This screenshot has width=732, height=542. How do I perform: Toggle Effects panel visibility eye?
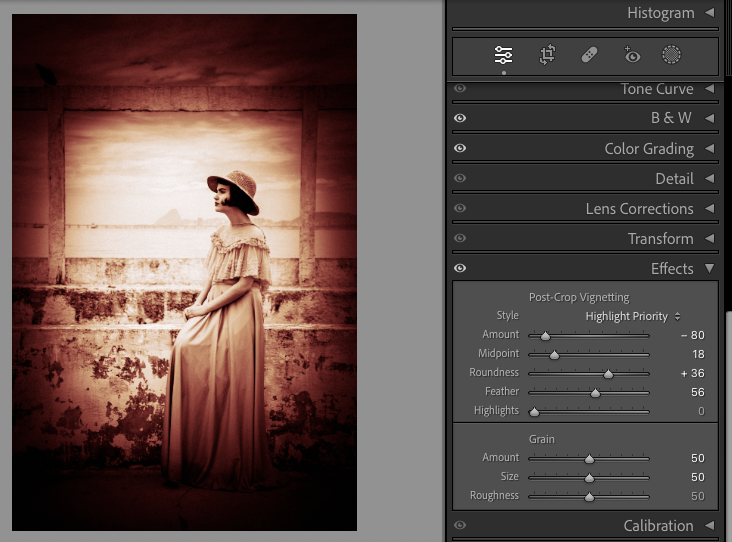pos(460,268)
